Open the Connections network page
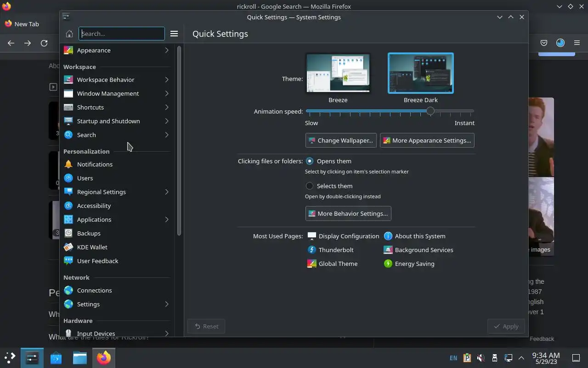Screen dimensions: 588x368 (x=117, y=290)
